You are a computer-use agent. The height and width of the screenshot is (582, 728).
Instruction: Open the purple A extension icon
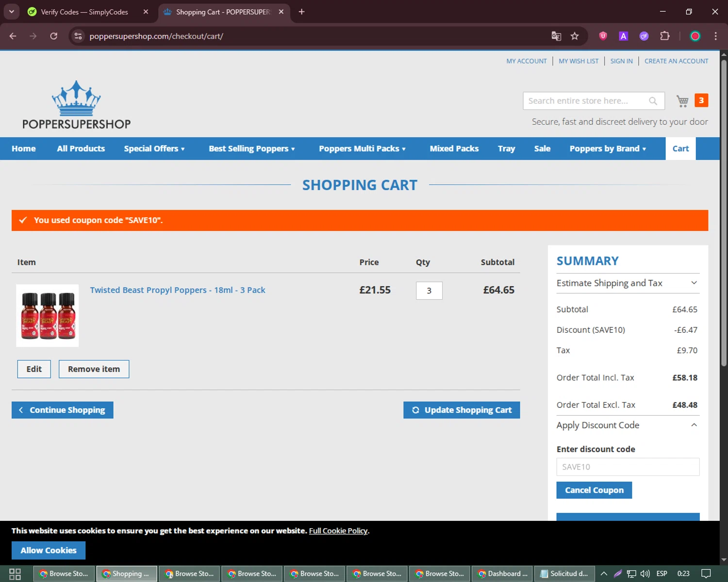click(x=624, y=36)
